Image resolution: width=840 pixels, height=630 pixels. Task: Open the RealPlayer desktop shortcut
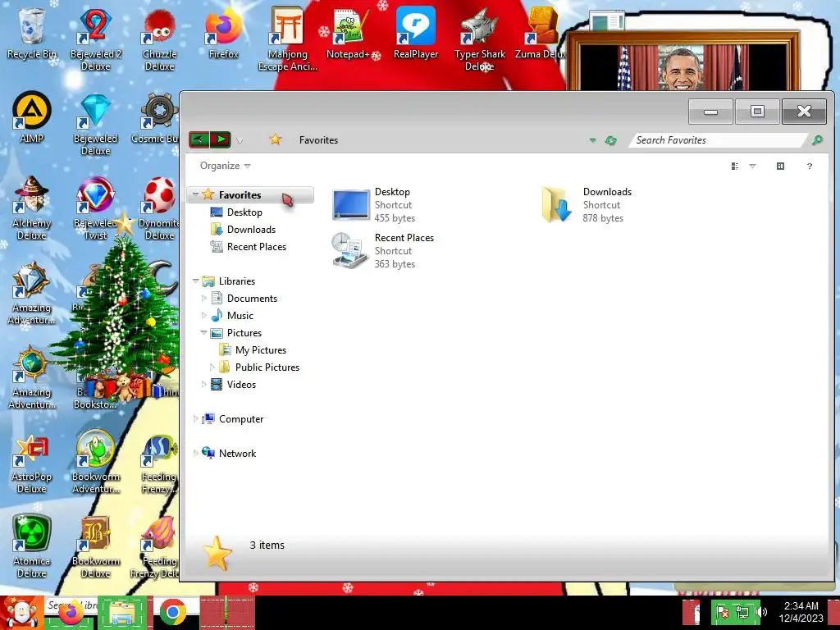tap(416, 33)
